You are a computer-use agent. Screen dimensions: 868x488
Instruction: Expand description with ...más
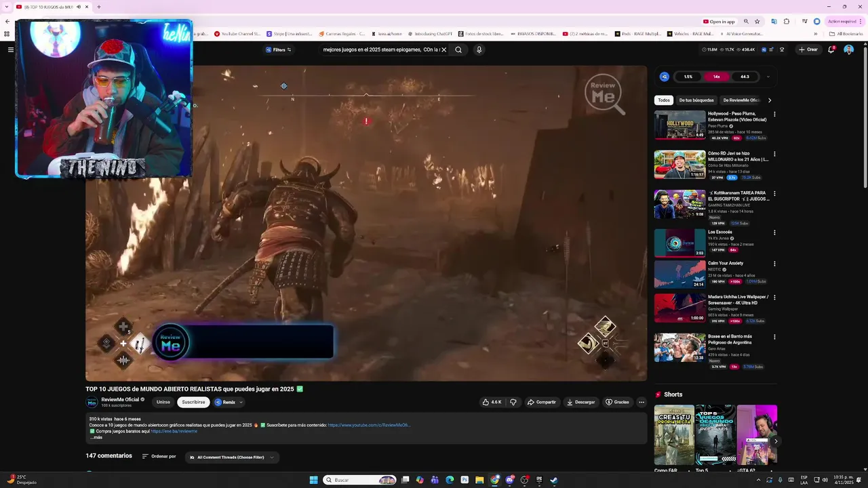coord(96,437)
